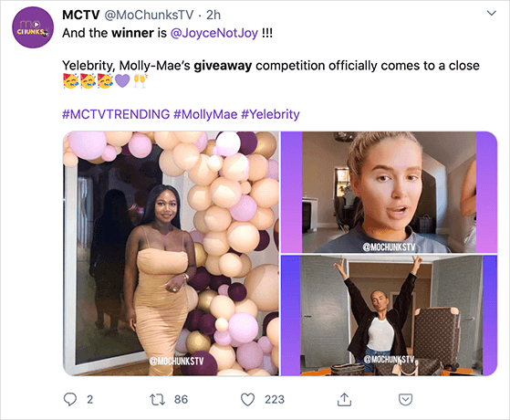Open the raised arms luggage image
Viewport: 510px width, 420px height.
(389, 316)
